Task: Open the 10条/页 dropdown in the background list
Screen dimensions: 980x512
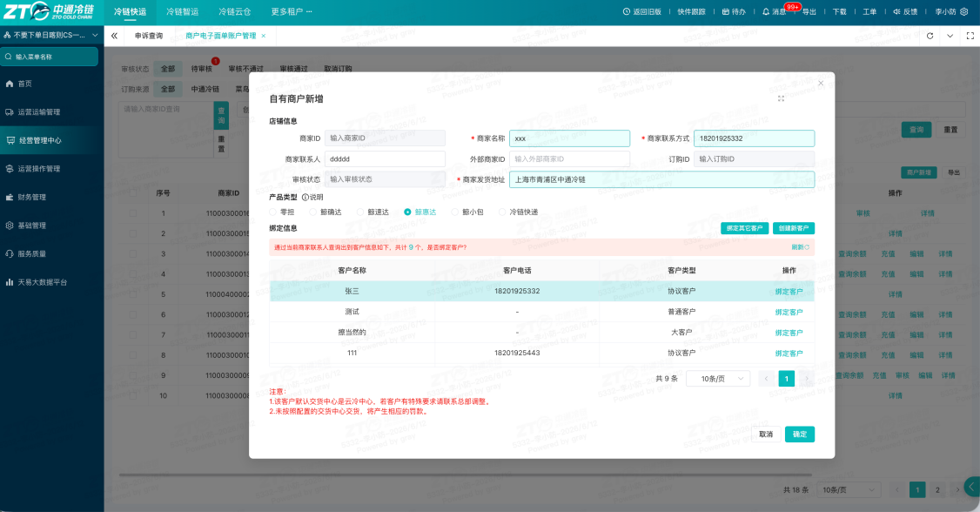Action: click(x=849, y=489)
